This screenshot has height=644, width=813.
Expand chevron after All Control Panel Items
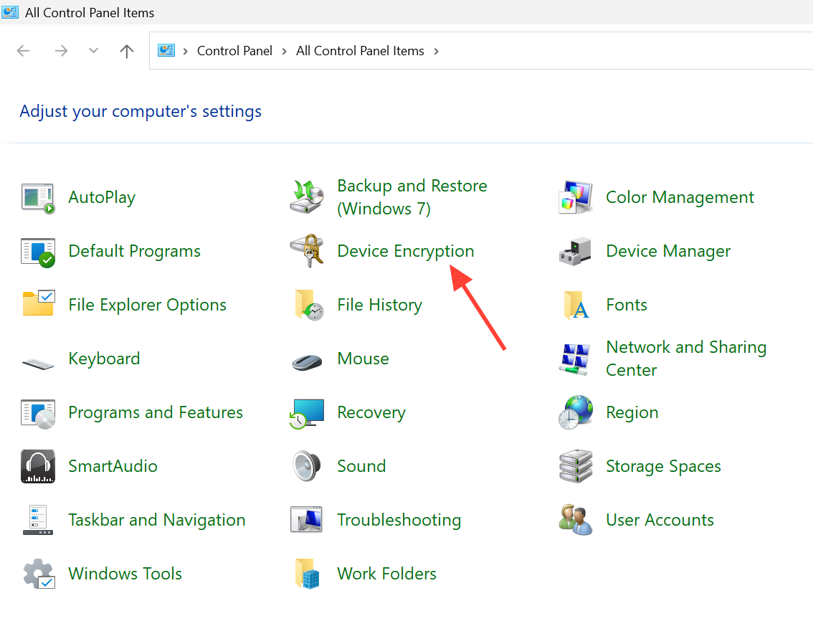436,52
